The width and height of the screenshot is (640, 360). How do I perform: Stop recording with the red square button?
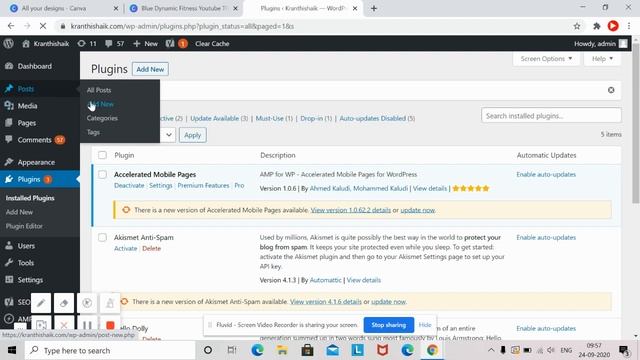tap(110, 325)
